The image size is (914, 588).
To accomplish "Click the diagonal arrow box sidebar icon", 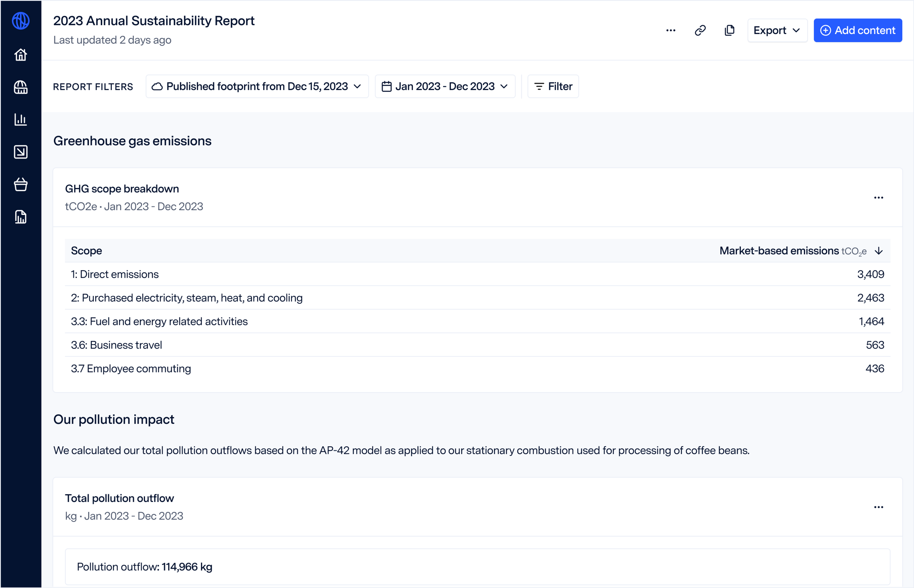I will 21,152.
